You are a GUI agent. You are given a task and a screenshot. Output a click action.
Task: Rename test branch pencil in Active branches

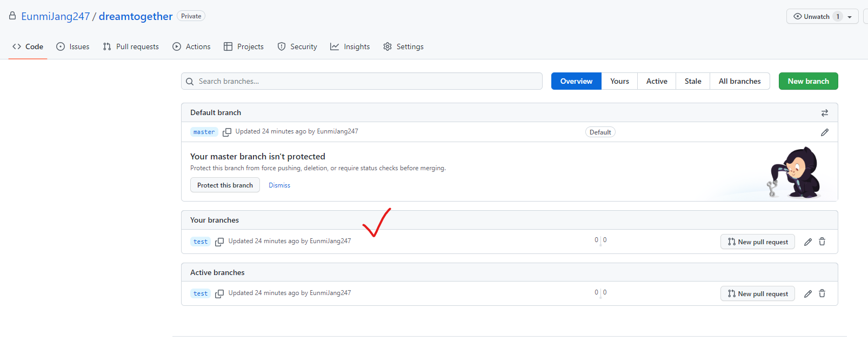pos(808,294)
